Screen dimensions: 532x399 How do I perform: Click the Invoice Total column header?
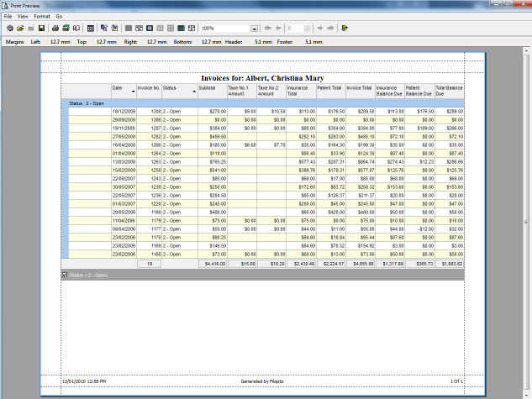[x=361, y=92]
